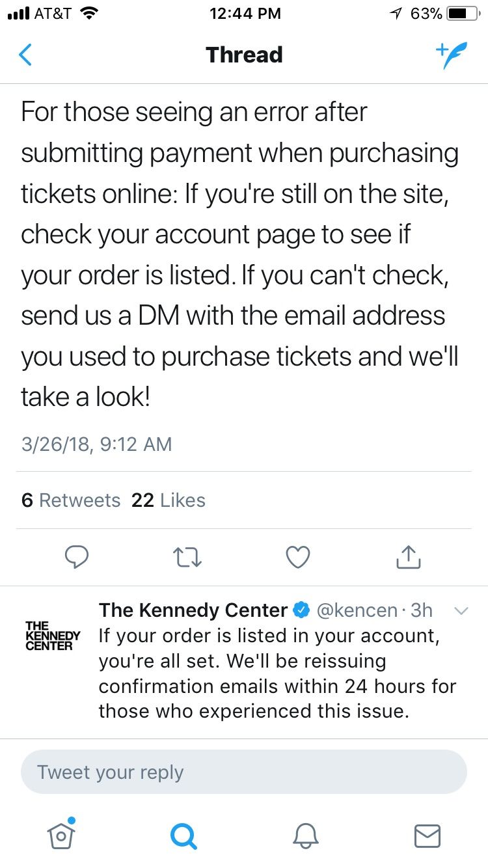Compose a new tweet with feather icon
The image size is (488, 868).
pyautogui.click(x=452, y=56)
